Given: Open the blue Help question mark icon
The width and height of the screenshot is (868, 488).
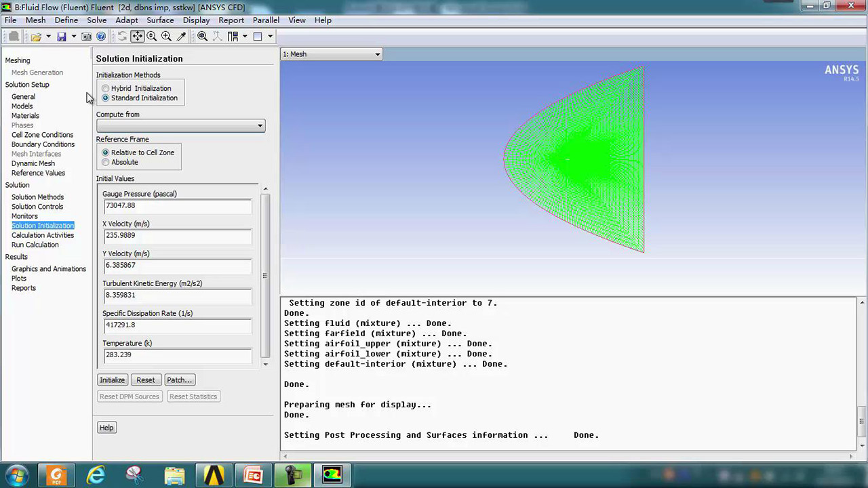Looking at the screenshot, I should coord(101,37).
